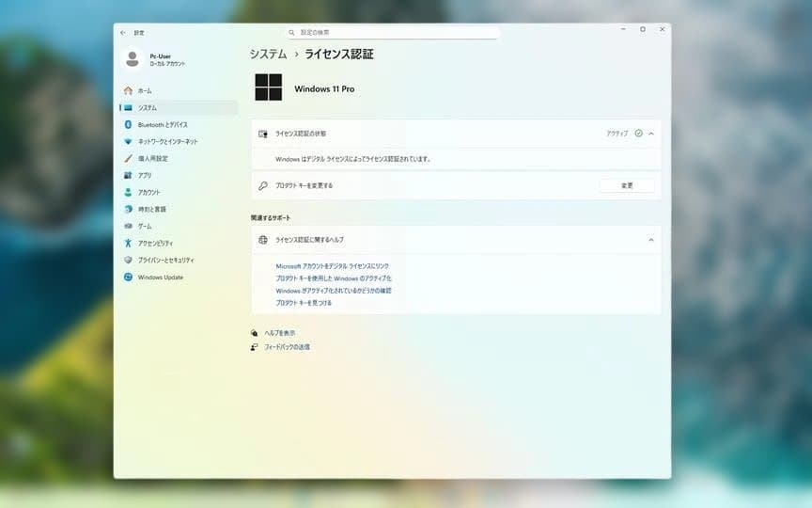
Task: Open 時刻と言語 settings
Action: [x=151, y=209]
